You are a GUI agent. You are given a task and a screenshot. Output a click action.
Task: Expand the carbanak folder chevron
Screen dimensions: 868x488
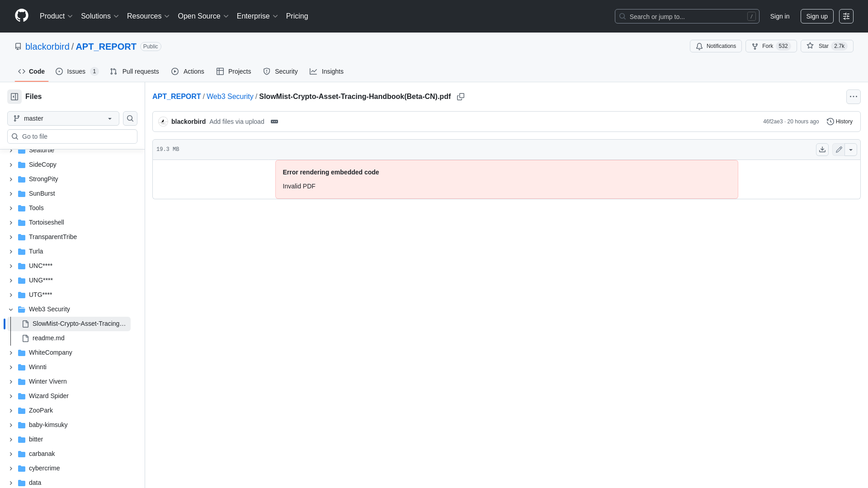coord(11,454)
